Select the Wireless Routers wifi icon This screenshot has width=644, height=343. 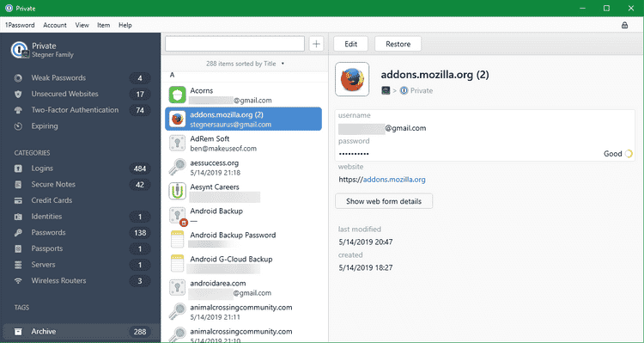(18, 280)
